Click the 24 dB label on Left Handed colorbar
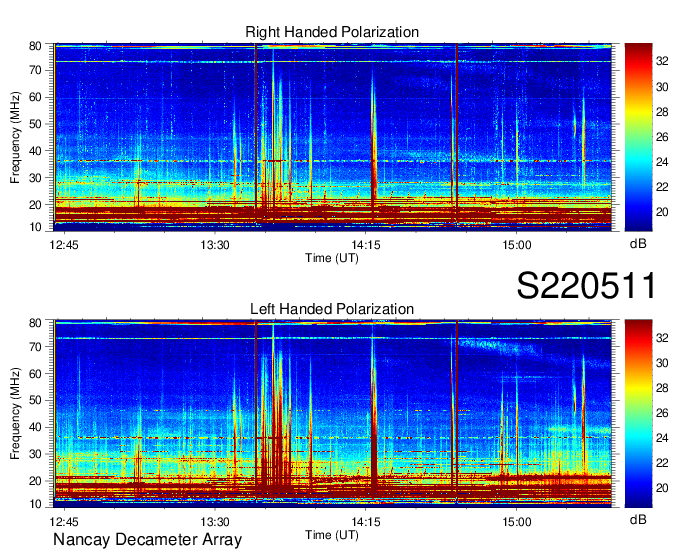 [662, 438]
